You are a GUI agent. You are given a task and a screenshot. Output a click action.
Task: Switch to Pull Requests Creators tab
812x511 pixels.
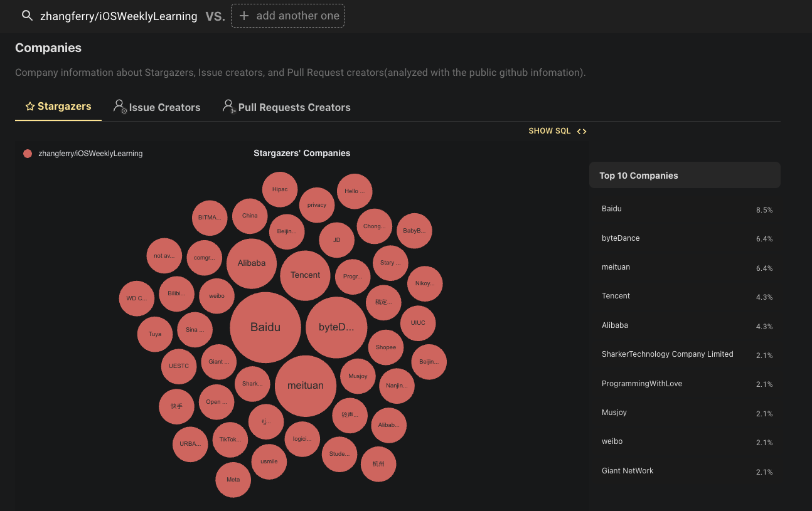point(287,107)
